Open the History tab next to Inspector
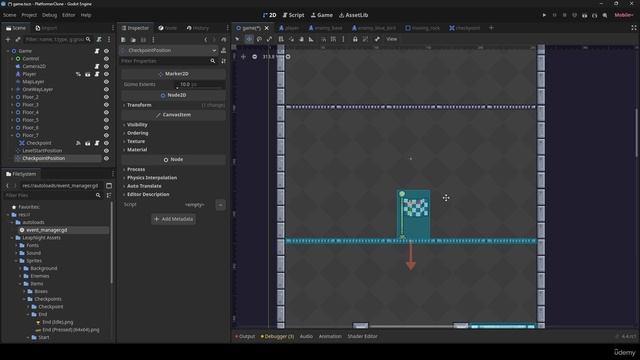Image resolution: width=640 pixels, height=360 pixels. click(x=198, y=28)
